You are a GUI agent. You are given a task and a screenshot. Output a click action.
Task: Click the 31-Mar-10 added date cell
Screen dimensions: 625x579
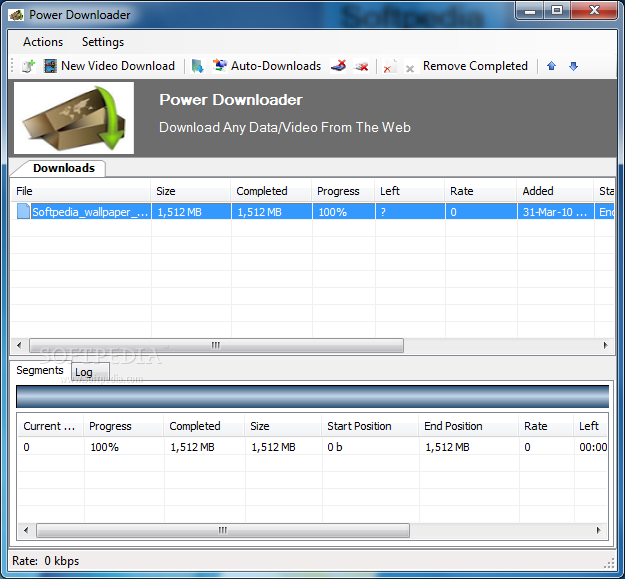(556, 212)
